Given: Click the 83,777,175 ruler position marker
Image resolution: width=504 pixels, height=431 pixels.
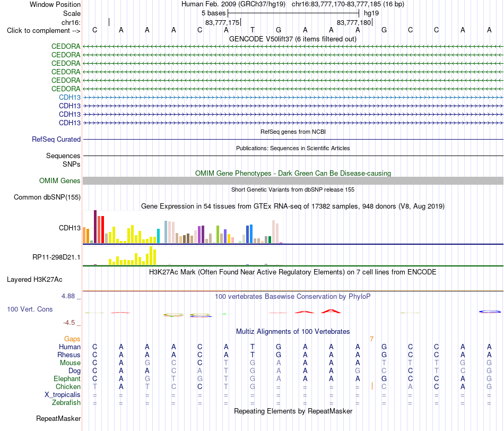Looking at the screenshot, I should [x=222, y=23].
